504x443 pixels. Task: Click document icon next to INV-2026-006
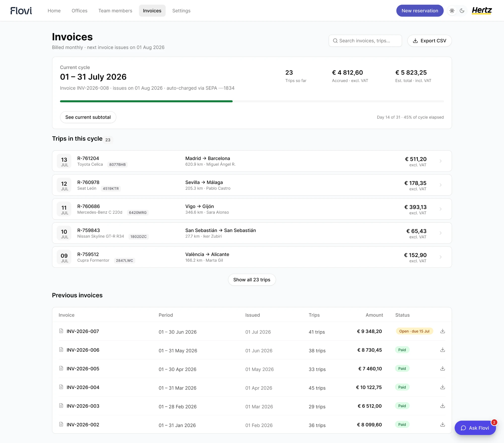click(x=61, y=350)
